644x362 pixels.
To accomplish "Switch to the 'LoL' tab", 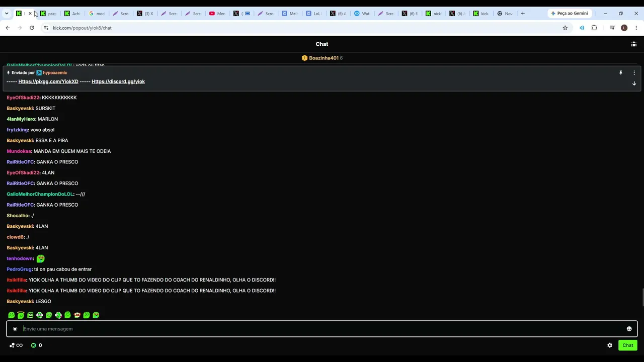I will coord(314,14).
